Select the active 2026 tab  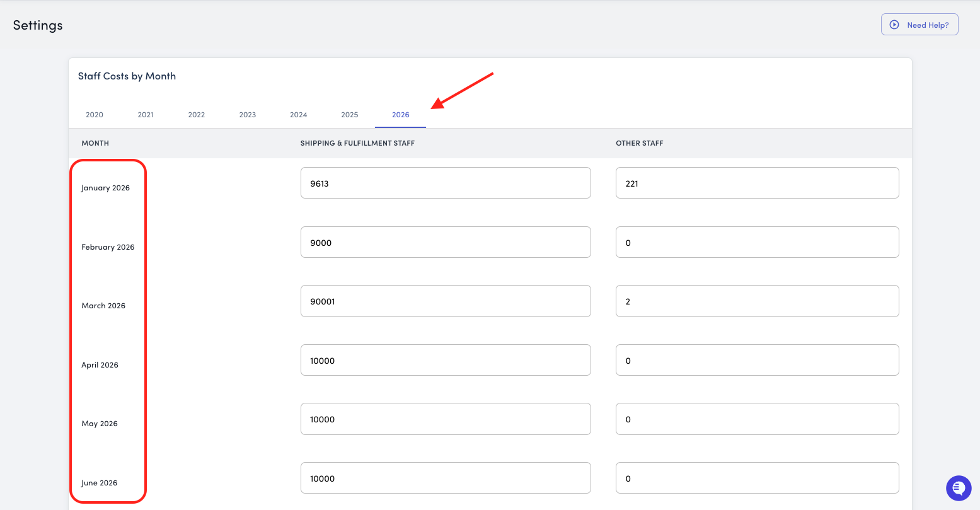(401, 115)
